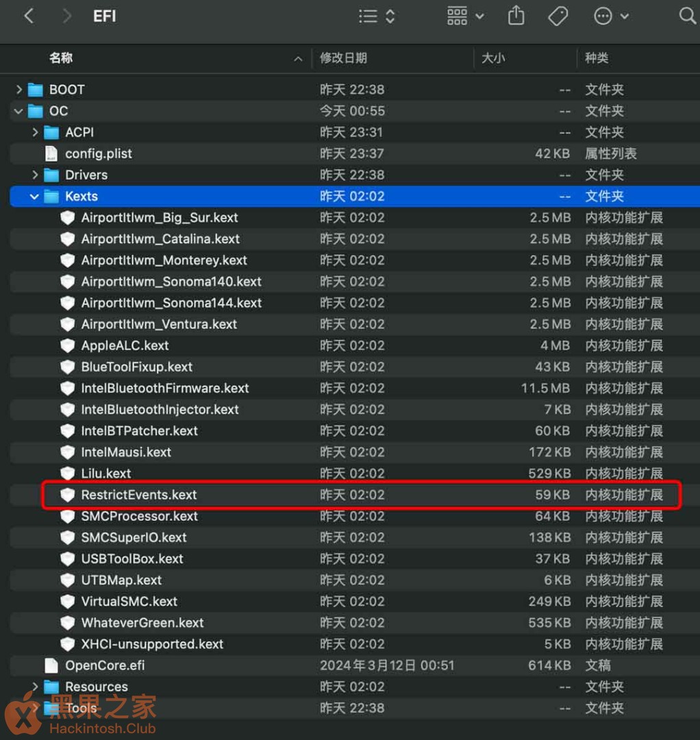Viewport: 700px width, 740px height.
Task: Click the Share toolbar icon
Action: tap(516, 15)
